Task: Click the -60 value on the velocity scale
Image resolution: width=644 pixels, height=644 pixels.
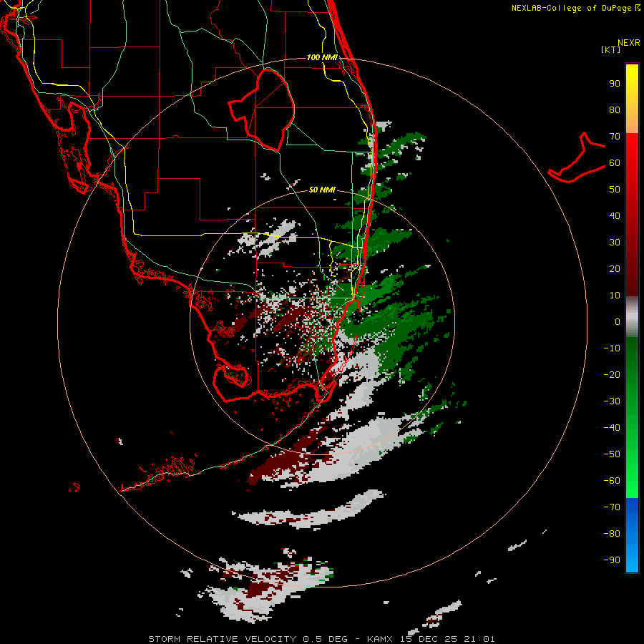Action: click(612, 481)
